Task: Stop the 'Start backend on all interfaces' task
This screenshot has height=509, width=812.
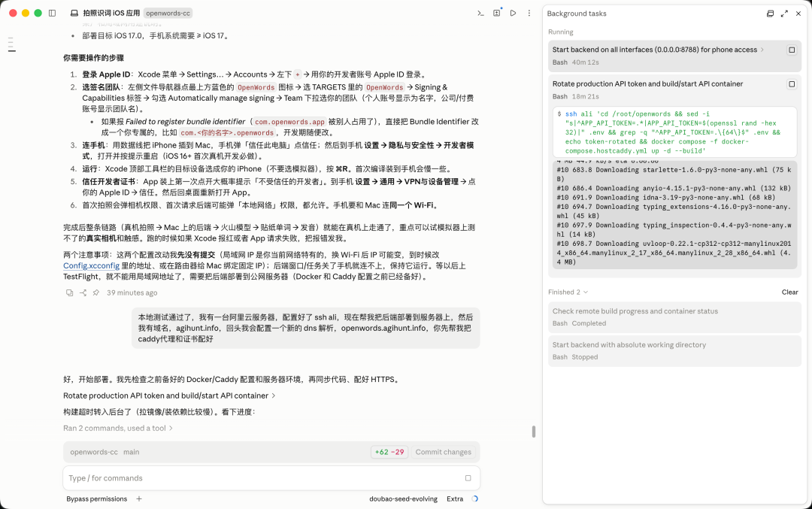Action: 792,50
